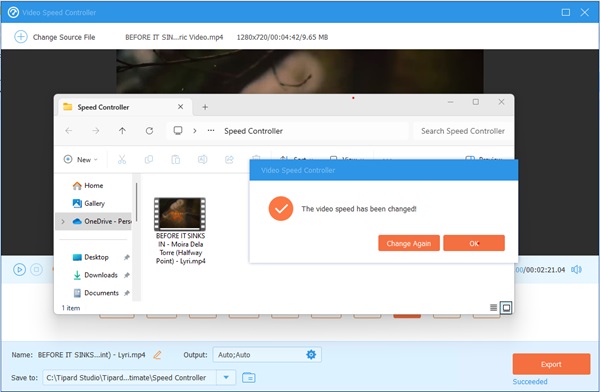The width and height of the screenshot is (600, 392).
Task: Show hidden path ellipsis in address bar
Action: point(211,131)
